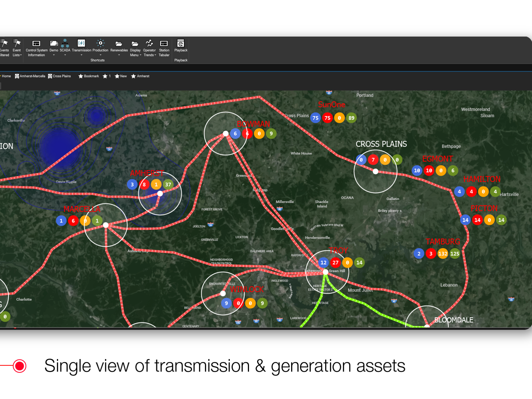Go to the Home bookmark
Screen dimensions: 532x399
tap(6, 76)
